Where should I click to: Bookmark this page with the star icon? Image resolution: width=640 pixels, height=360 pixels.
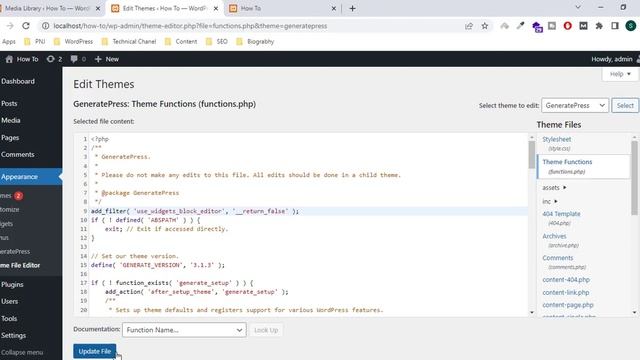tap(484, 26)
